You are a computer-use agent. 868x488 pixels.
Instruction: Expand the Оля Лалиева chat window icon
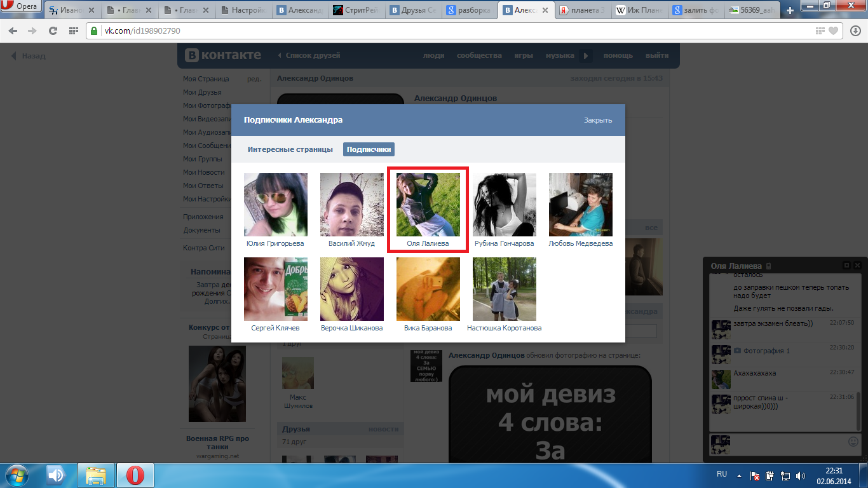click(x=846, y=265)
